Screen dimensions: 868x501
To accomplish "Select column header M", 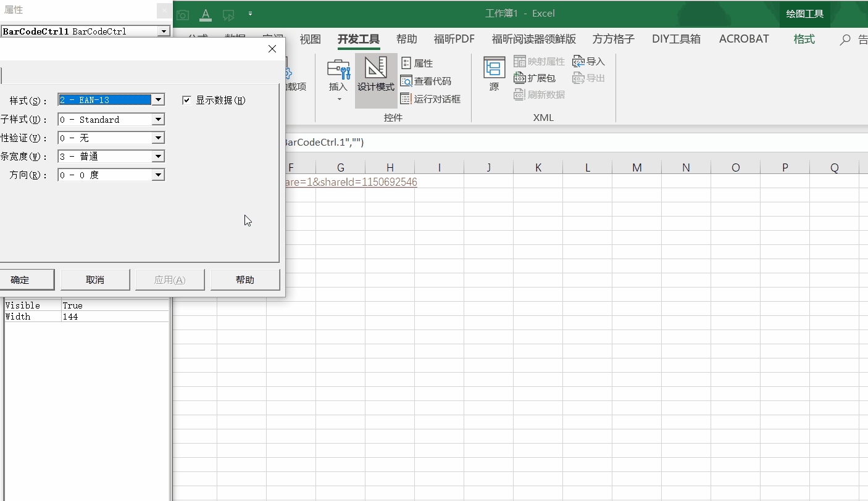I will point(637,167).
